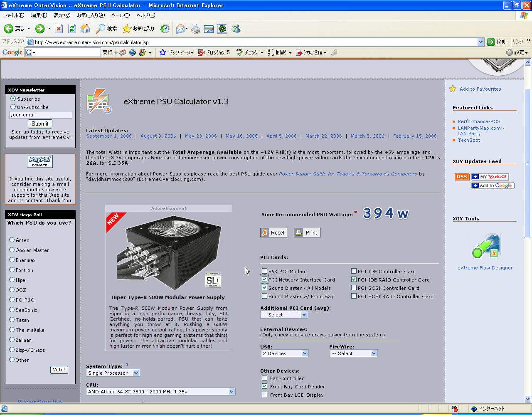This screenshot has height=415, width=532.
Task: Open the Search (検索) magnifier tool
Action: point(106,29)
